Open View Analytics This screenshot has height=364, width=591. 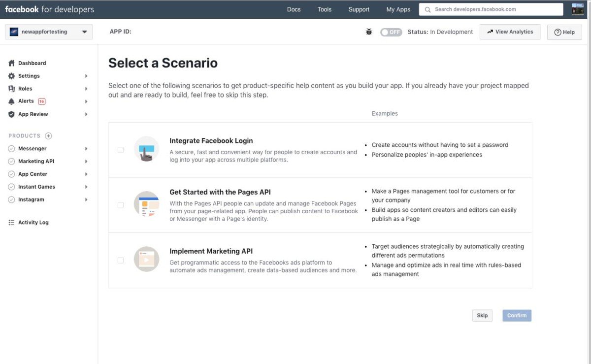510,32
